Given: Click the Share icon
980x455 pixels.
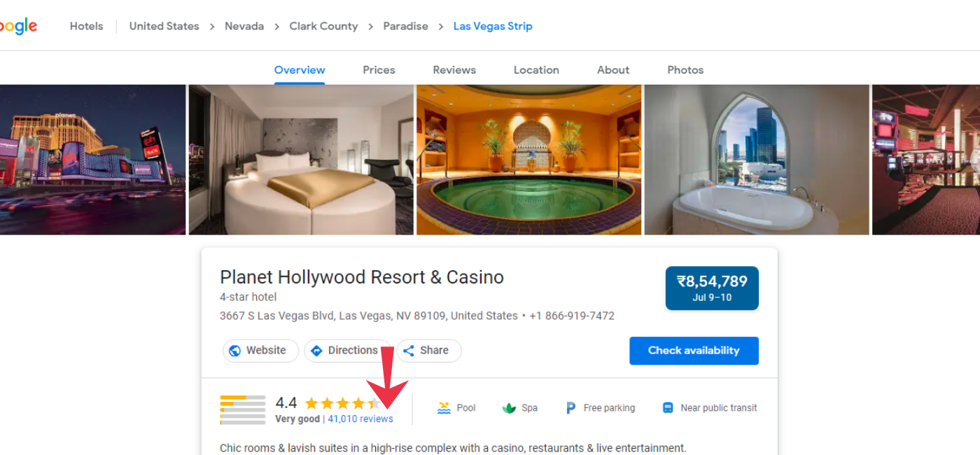Looking at the screenshot, I should (x=409, y=351).
